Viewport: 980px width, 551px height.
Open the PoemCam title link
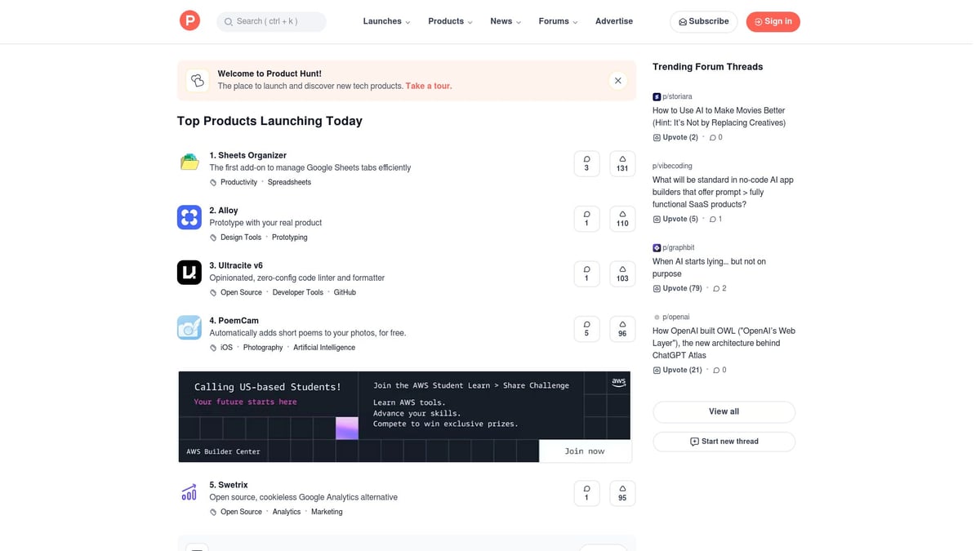pos(234,321)
